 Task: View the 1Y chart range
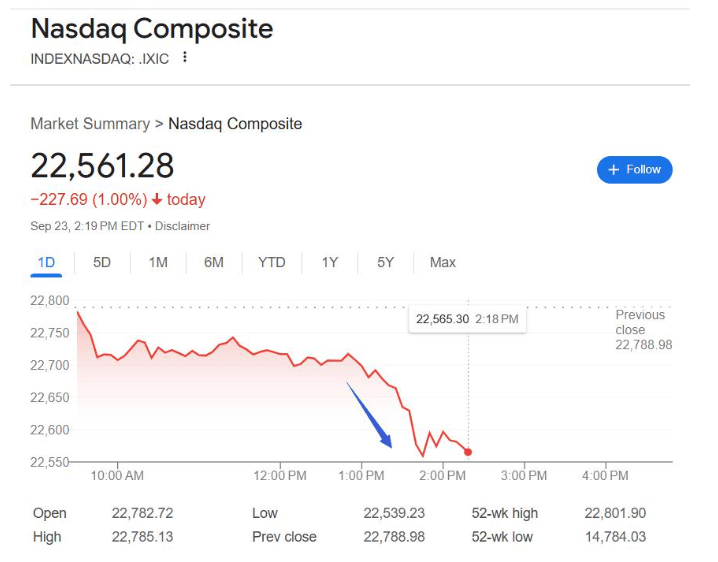click(330, 262)
